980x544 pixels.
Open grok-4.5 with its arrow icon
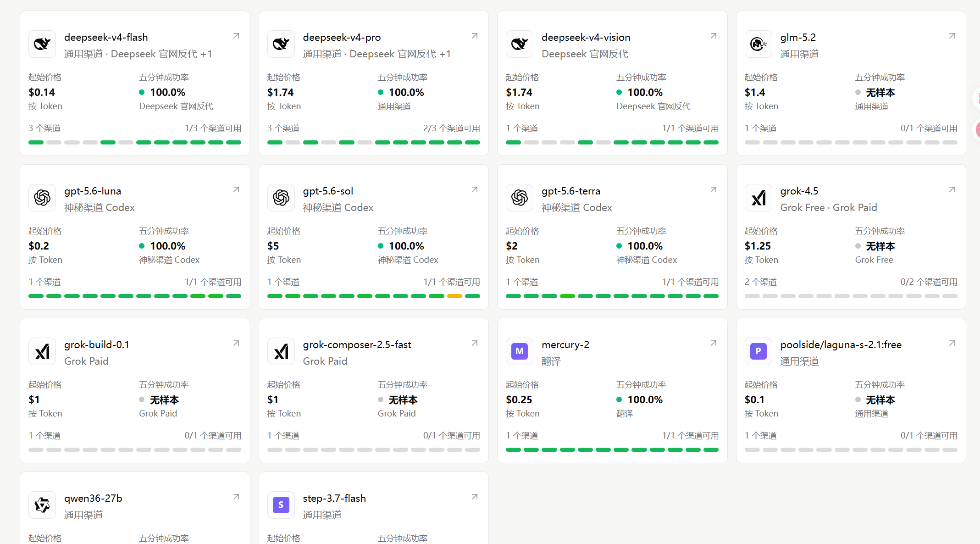(x=952, y=189)
